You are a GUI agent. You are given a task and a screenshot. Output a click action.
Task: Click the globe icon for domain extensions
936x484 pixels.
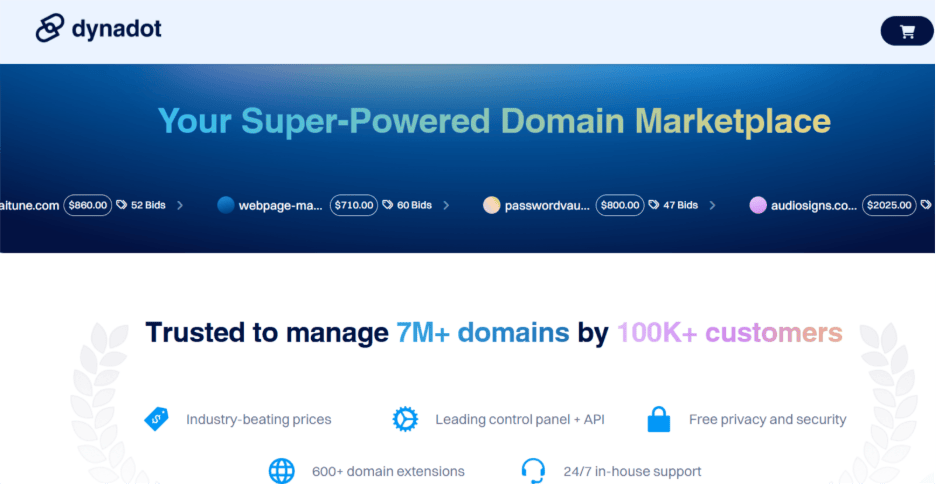[x=282, y=471]
